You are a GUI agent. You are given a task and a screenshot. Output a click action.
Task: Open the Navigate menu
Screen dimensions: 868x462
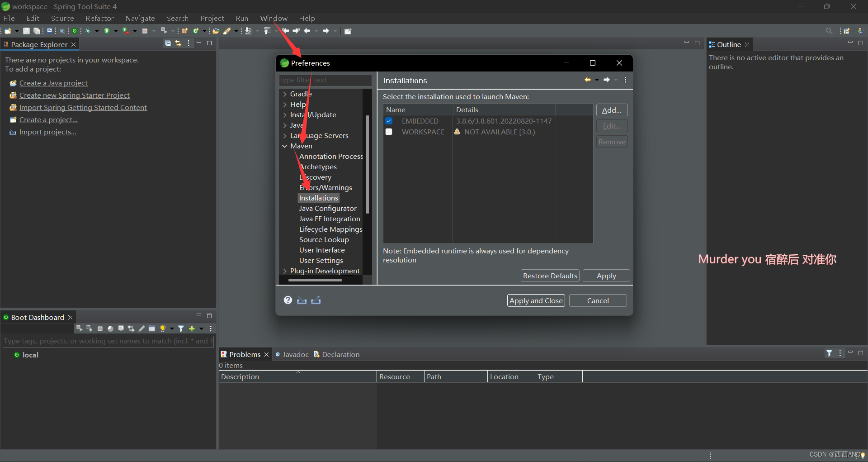click(140, 18)
